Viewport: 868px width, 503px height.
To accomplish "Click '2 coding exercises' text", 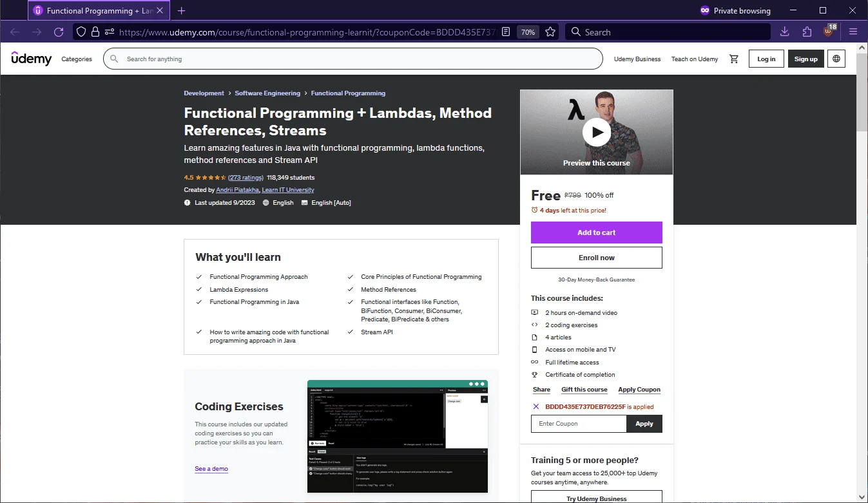I will (x=571, y=325).
